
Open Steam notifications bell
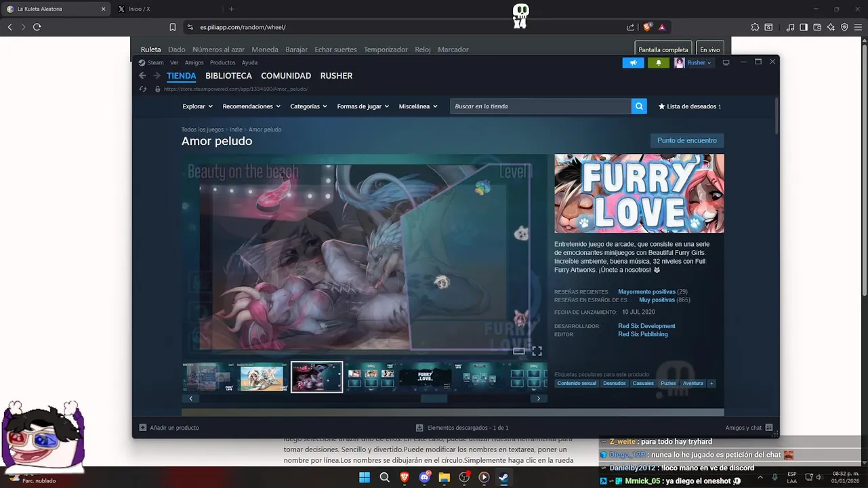(x=658, y=62)
